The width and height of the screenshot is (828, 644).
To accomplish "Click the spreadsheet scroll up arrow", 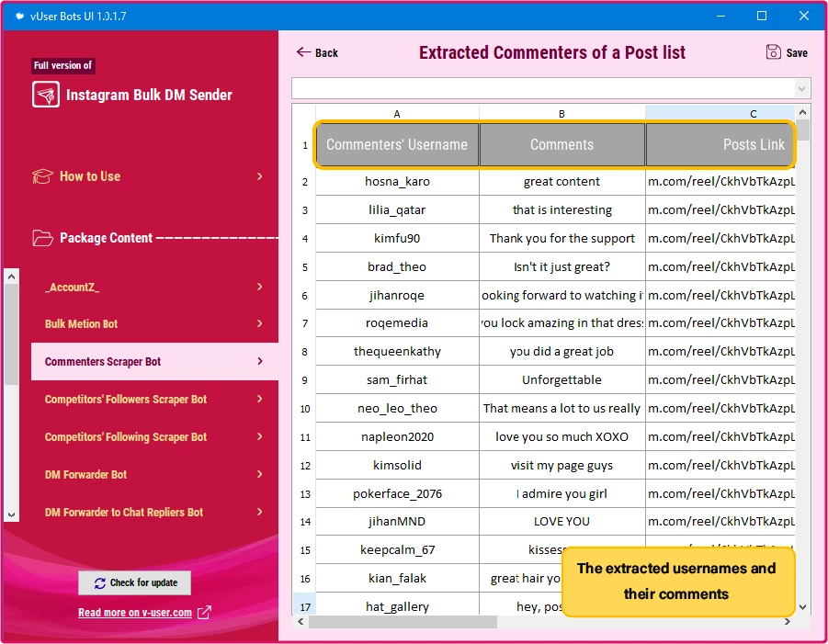I will pyautogui.click(x=802, y=112).
